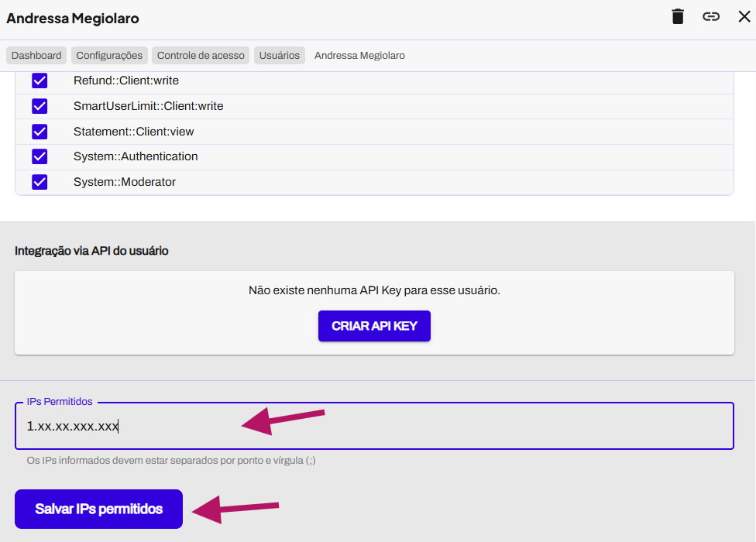The height and width of the screenshot is (542, 756).
Task: Toggle System::Authentication checkbox
Action: click(40, 156)
